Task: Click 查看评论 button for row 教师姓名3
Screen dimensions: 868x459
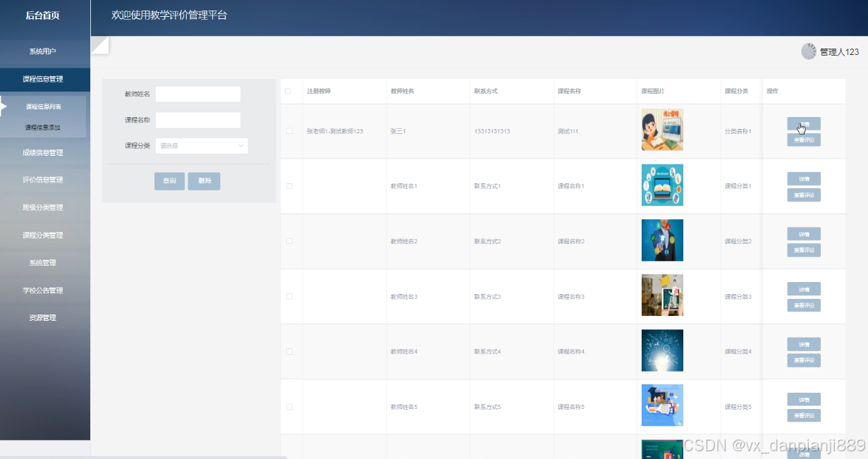Action: click(x=804, y=305)
